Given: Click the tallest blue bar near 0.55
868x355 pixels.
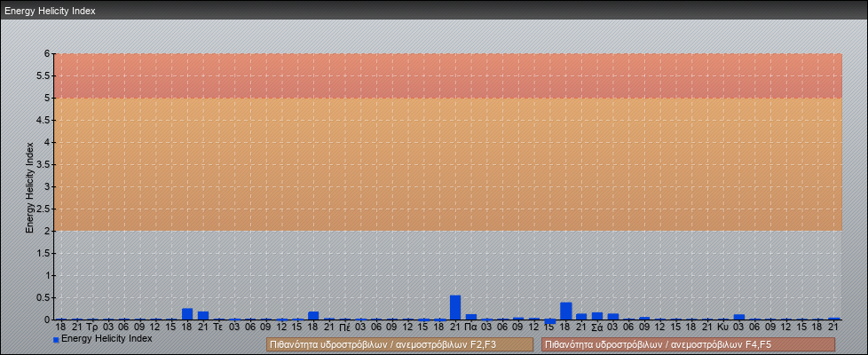Looking at the screenshot, I should coord(455,307).
